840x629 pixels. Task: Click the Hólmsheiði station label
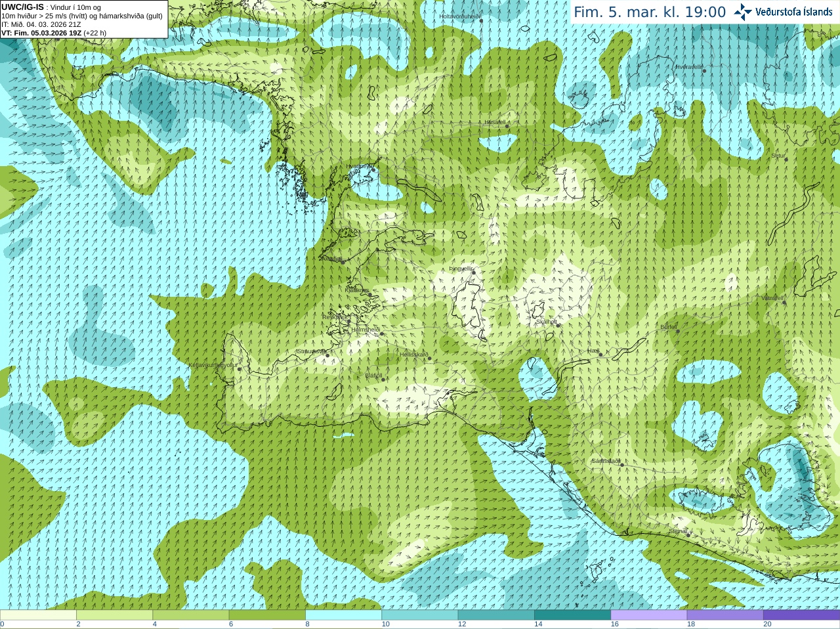coord(366,330)
